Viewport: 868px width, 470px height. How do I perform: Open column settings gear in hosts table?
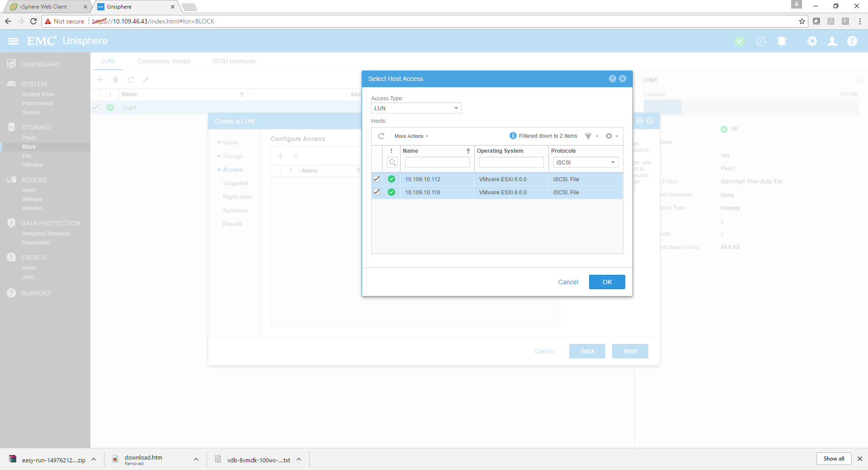[609, 136]
